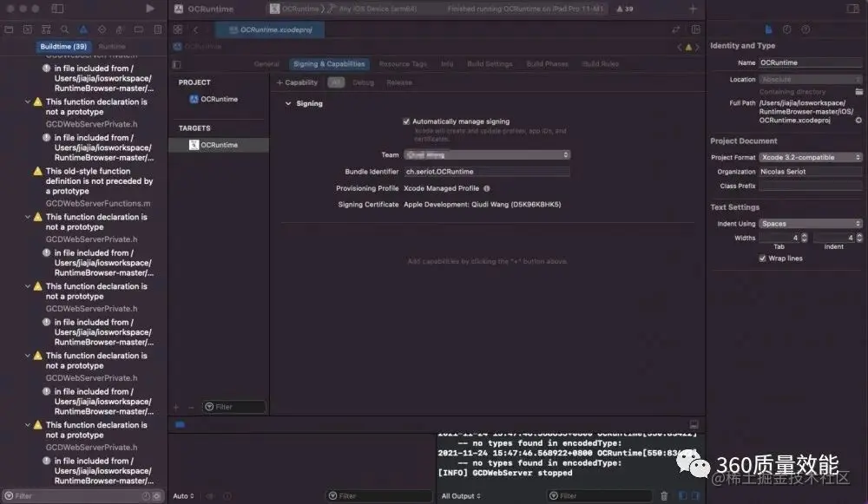The width and height of the screenshot is (868, 504).
Task: Hide the debug area
Action: pos(694,424)
